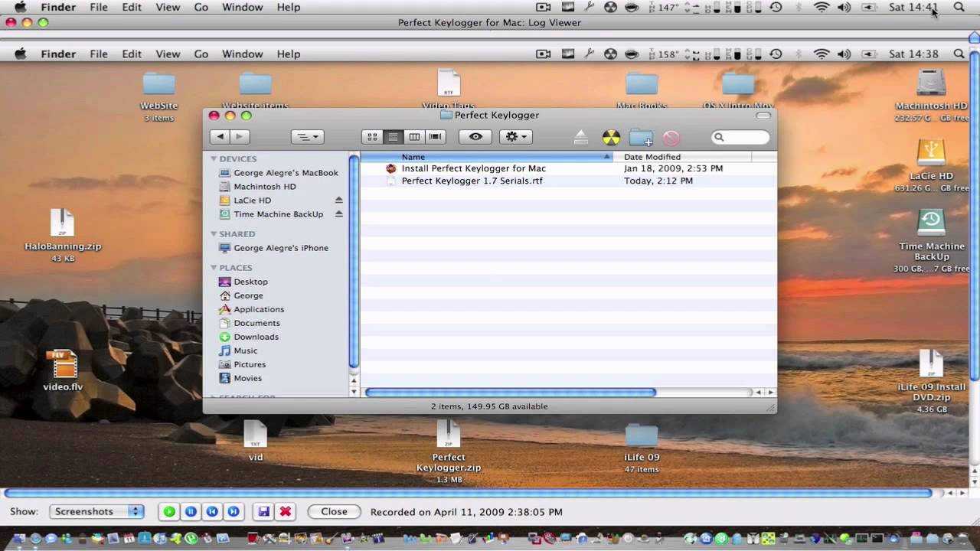This screenshot has height=551, width=980.
Task: Open the Edit menu in the topmost menu bar
Action: [132, 8]
